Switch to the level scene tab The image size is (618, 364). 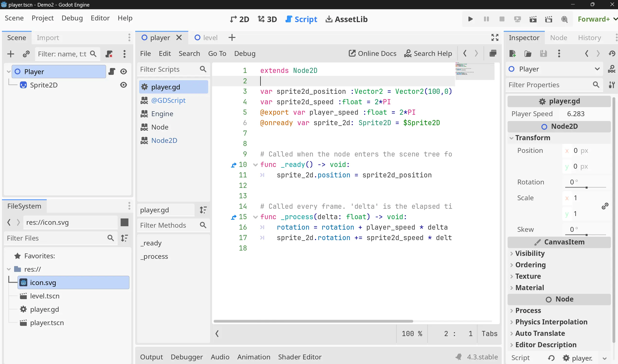[206, 37]
